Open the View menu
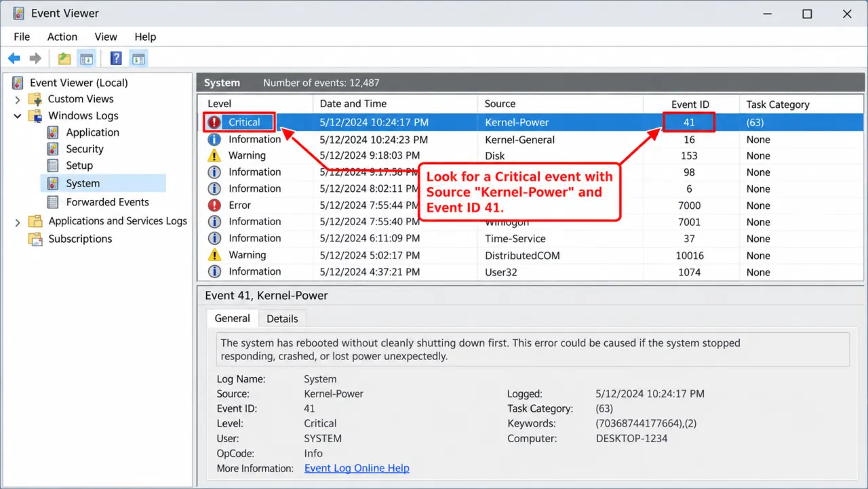This screenshot has height=489, width=868. tap(106, 37)
